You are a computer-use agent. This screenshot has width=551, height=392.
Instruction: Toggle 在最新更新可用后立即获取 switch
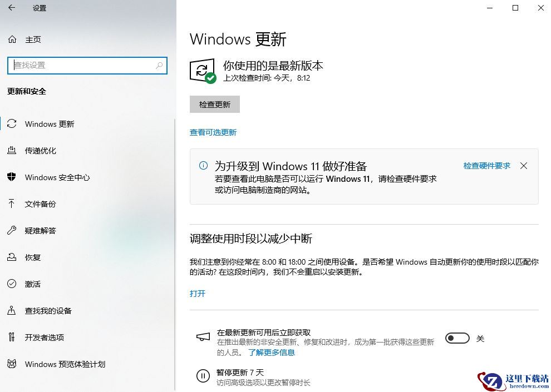[x=457, y=338]
